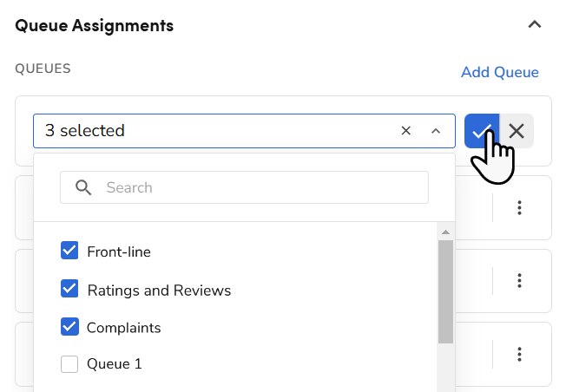Collapse the Queue Assignments section
566x392 pixels.
click(x=535, y=25)
